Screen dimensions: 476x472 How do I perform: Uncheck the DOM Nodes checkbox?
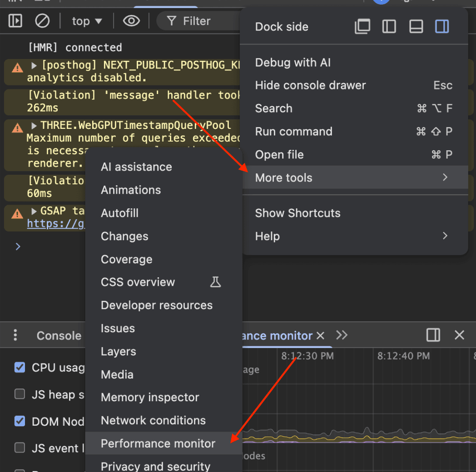tap(20, 421)
